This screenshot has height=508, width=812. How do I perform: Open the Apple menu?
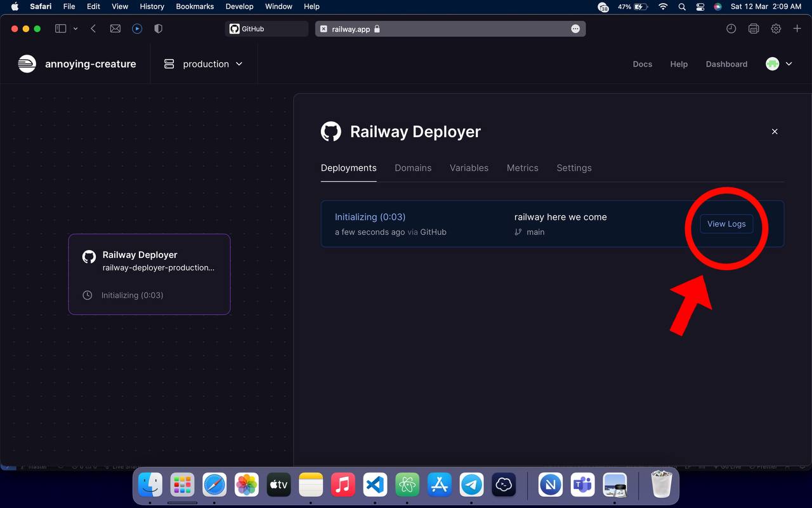(15, 6)
